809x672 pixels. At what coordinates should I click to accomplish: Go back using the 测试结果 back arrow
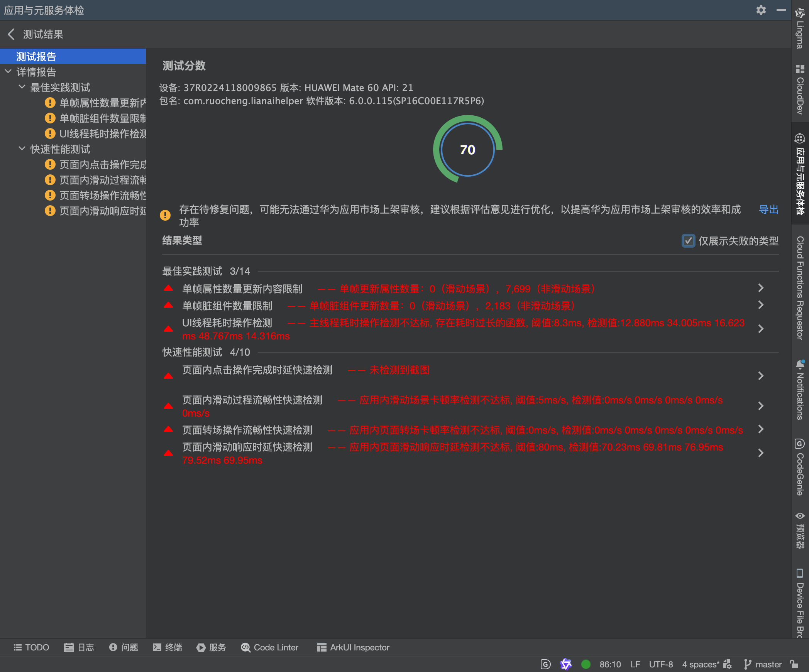11,34
